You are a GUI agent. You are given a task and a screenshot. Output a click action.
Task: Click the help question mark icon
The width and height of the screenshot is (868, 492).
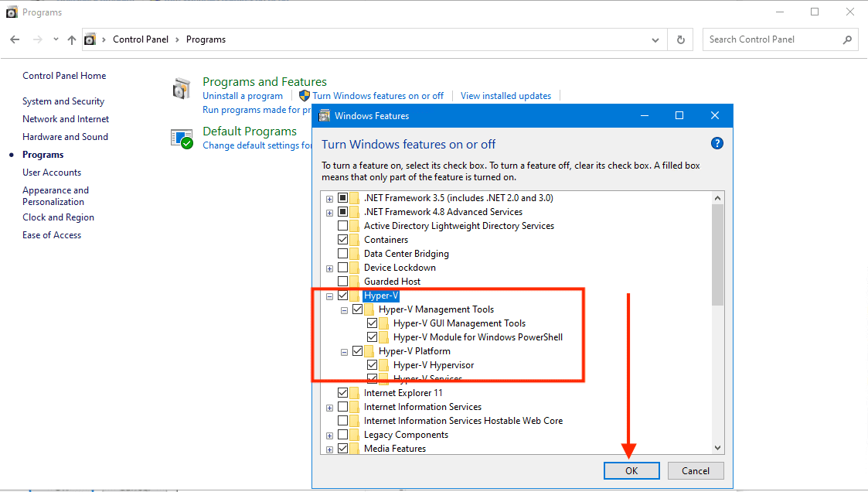tap(717, 144)
